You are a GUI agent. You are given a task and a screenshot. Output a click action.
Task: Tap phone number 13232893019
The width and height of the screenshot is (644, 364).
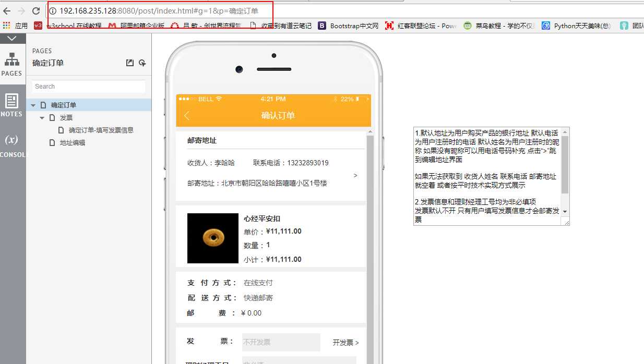click(x=308, y=163)
